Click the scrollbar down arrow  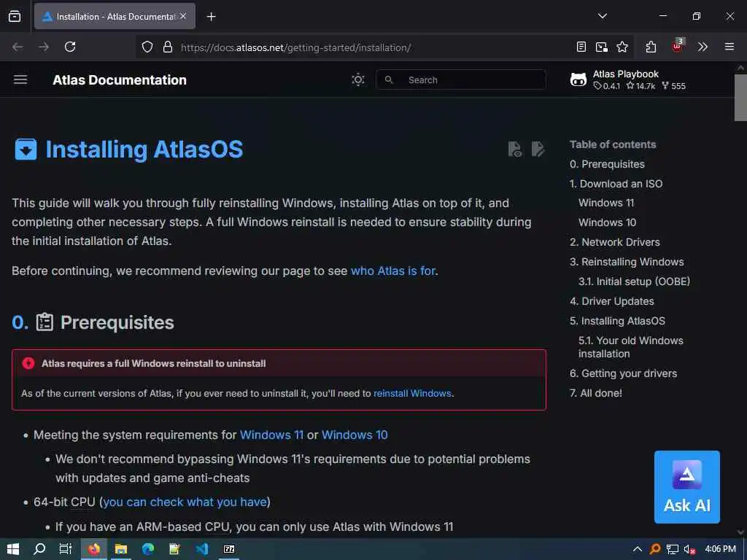click(x=740, y=532)
